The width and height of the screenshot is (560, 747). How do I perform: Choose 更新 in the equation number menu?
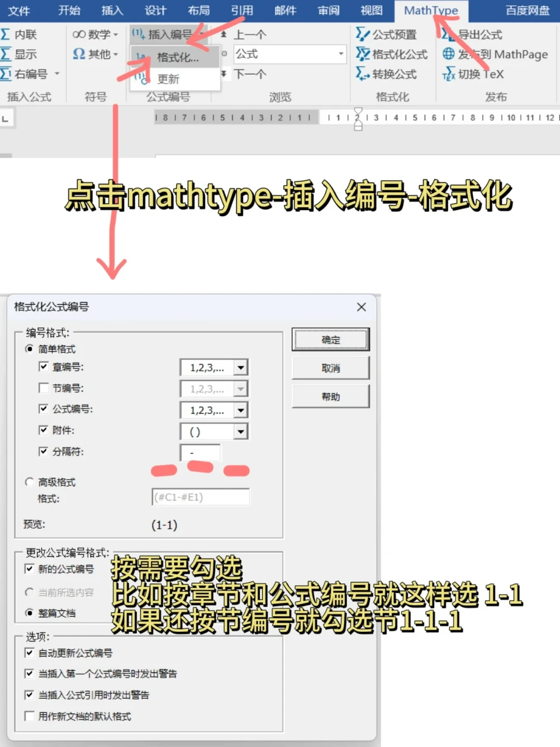coord(175,79)
